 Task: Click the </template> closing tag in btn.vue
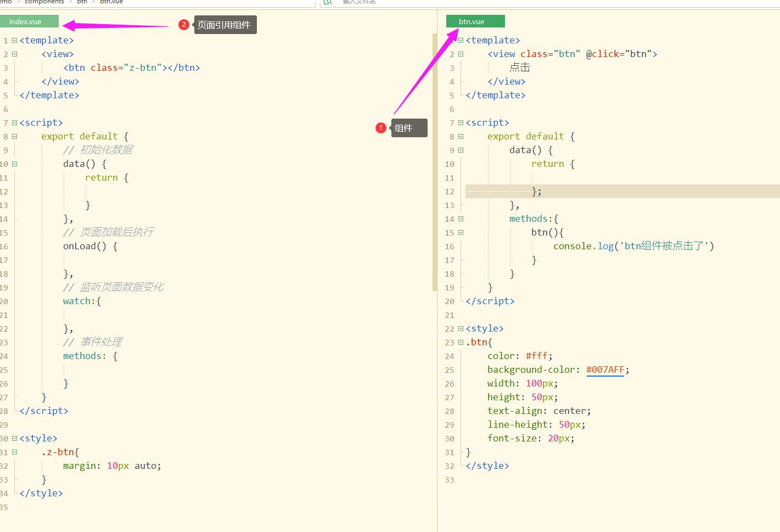coord(496,95)
